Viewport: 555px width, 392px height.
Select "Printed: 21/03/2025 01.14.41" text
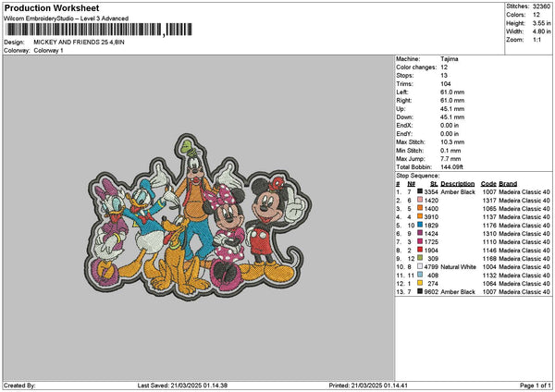pos(368,386)
